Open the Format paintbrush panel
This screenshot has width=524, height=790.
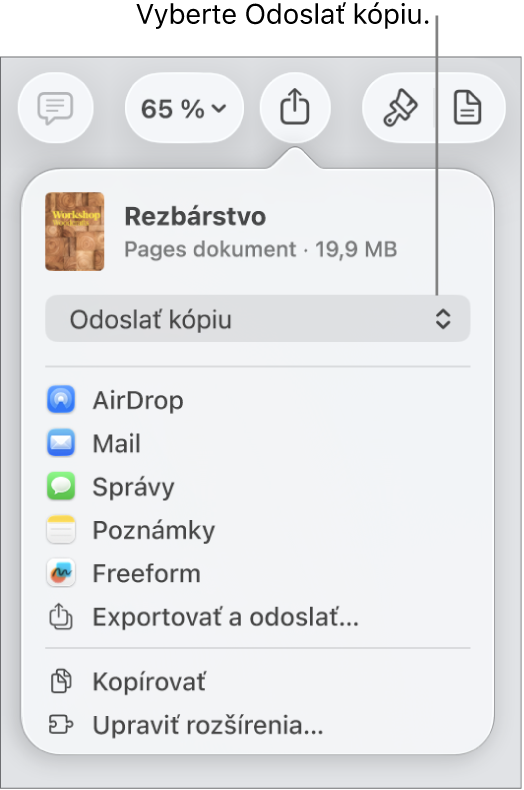pyautogui.click(x=400, y=107)
